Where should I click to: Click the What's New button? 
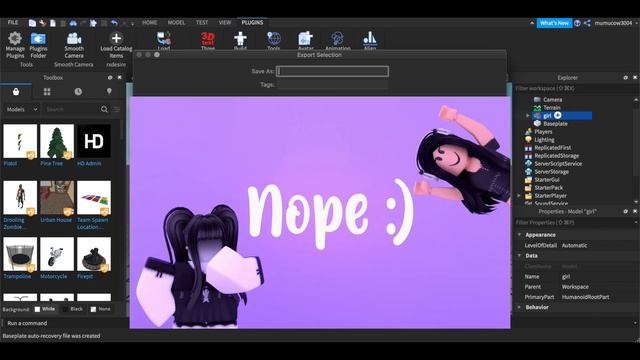(554, 23)
